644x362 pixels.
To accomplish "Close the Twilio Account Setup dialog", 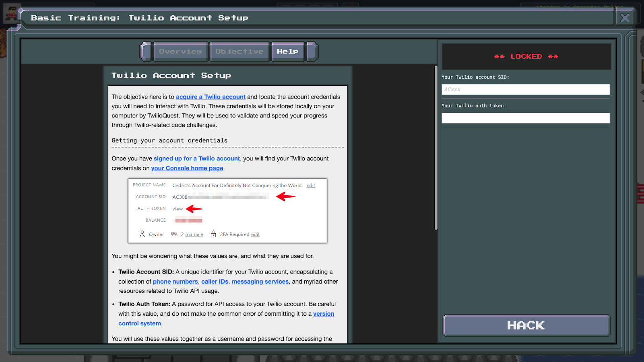I will coord(625,18).
